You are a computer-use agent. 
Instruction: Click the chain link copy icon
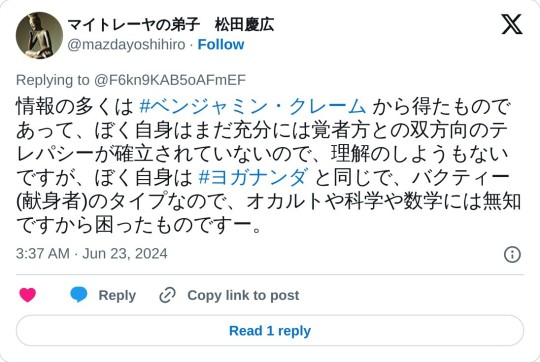(x=167, y=295)
